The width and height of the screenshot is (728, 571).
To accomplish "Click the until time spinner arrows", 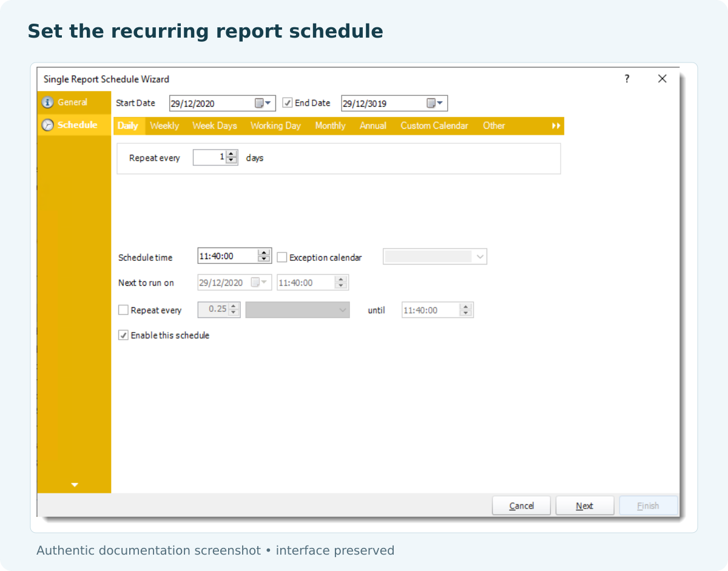I will pyautogui.click(x=465, y=310).
